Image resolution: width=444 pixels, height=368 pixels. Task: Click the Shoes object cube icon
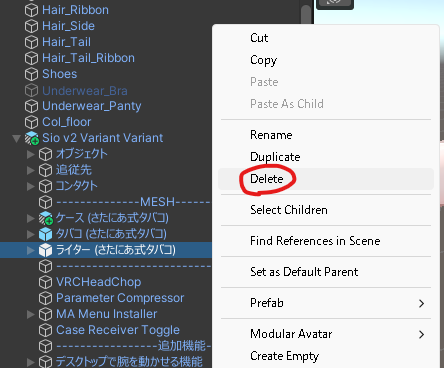[32, 74]
